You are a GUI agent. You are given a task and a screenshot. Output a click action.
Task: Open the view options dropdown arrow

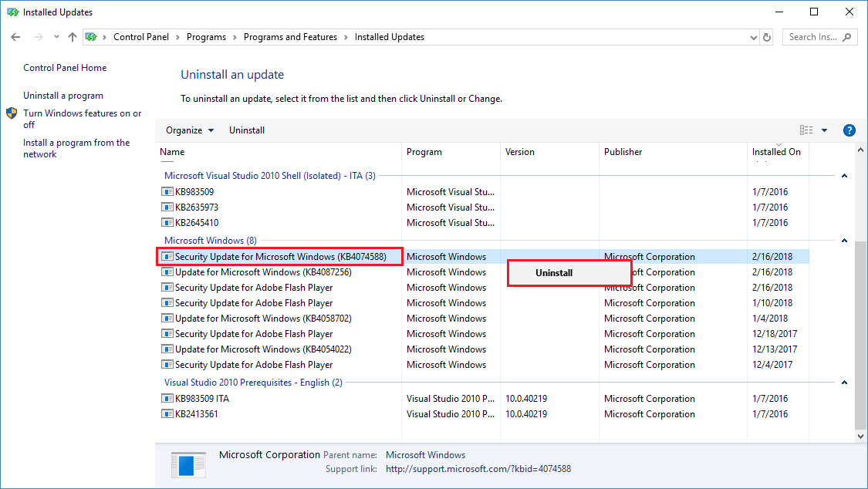[x=824, y=130]
